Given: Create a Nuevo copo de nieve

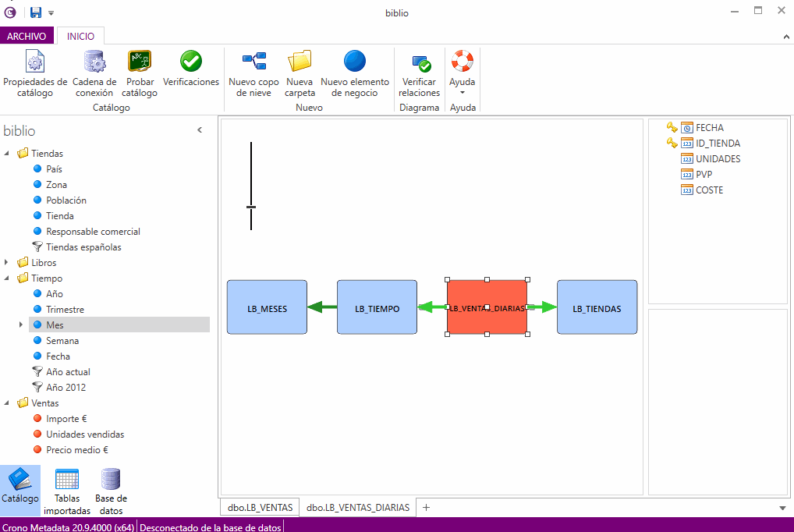Looking at the screenshot, I should pyautogui.click(x=253, y=73).
